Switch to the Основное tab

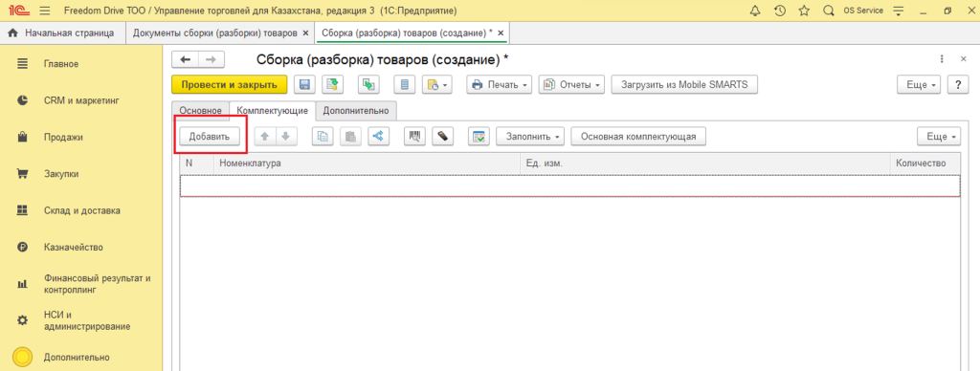point(201,111)
